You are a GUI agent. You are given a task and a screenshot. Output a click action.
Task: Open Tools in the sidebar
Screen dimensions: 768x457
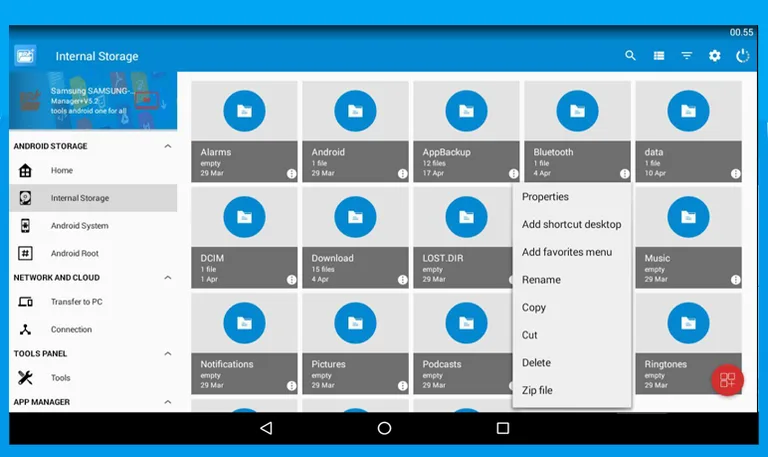[93, 378]
